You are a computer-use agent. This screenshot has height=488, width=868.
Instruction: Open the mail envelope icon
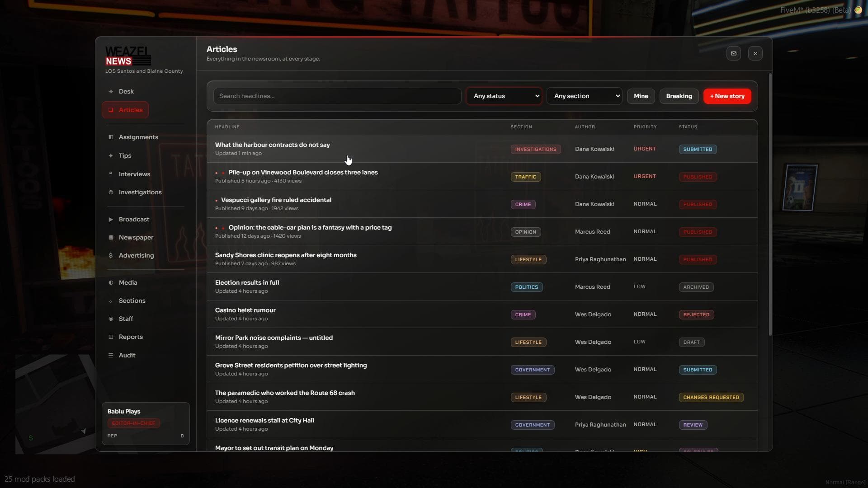(733, 53)
